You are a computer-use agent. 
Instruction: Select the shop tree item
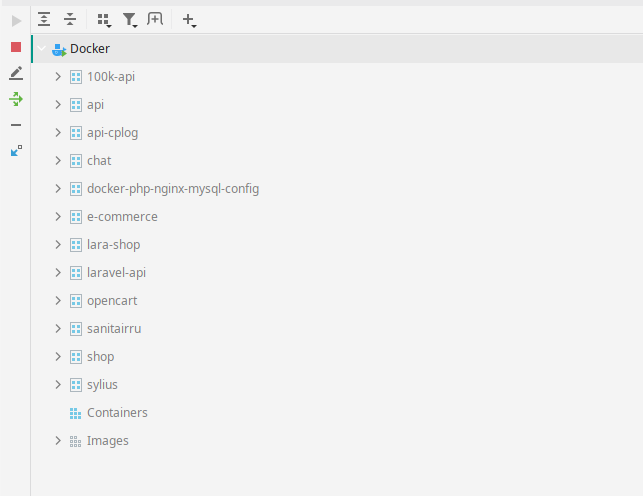pyautogui.click(x=100, y=357)
